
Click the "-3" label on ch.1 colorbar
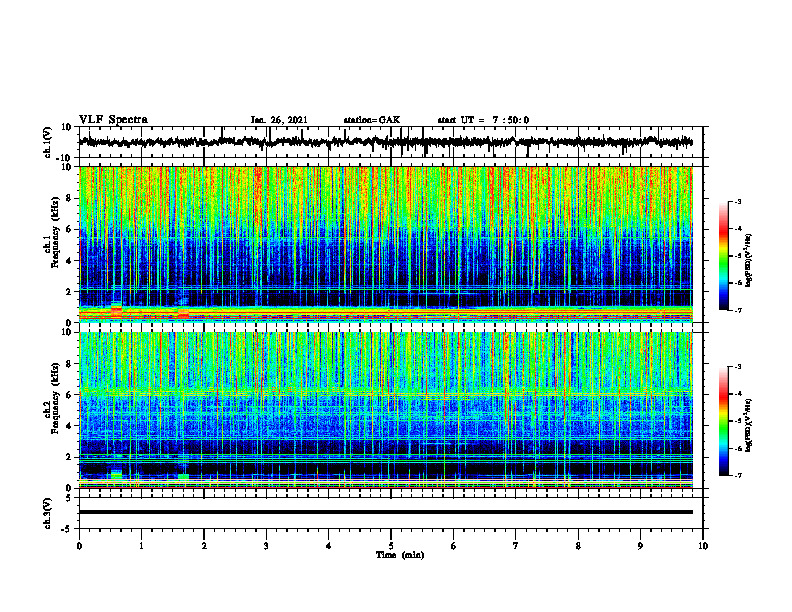pos(738,202)
